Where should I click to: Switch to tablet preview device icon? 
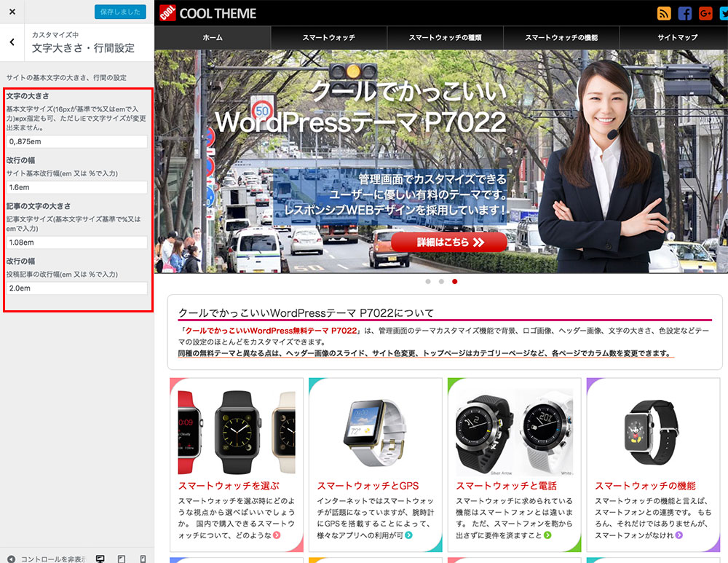coord(122,559)
